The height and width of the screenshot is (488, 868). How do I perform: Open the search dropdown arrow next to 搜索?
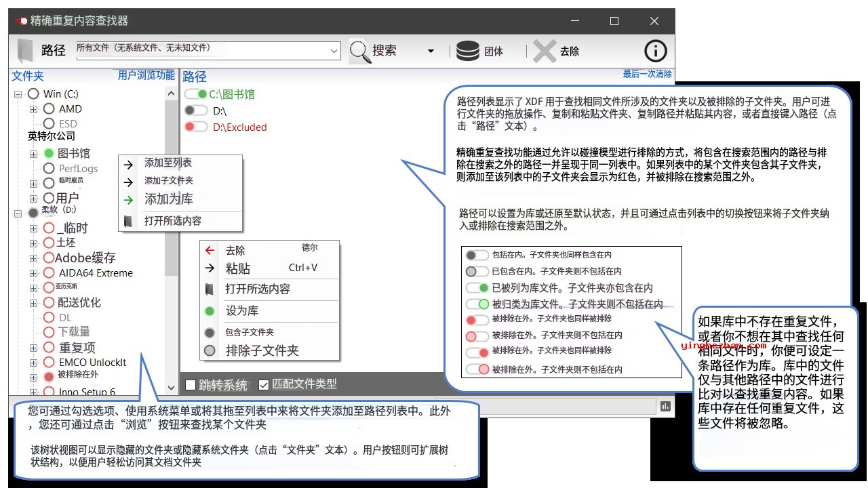pos(431,51)
